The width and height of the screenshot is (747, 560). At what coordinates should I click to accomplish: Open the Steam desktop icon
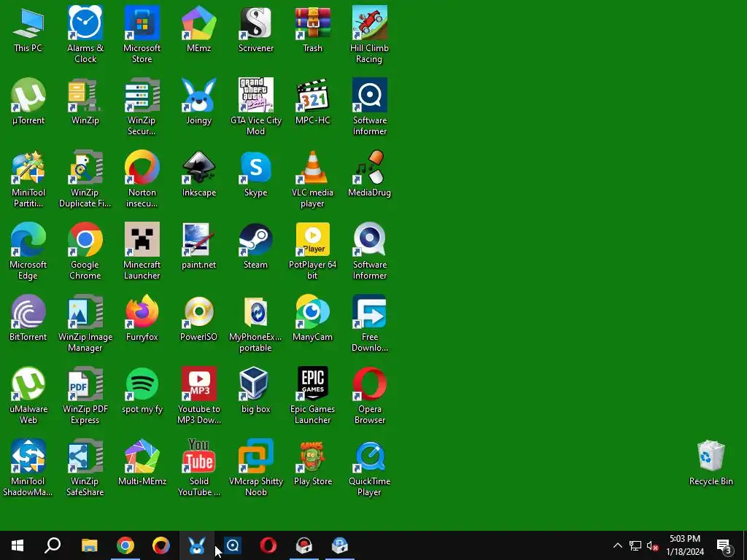click(x=256, y=246)
